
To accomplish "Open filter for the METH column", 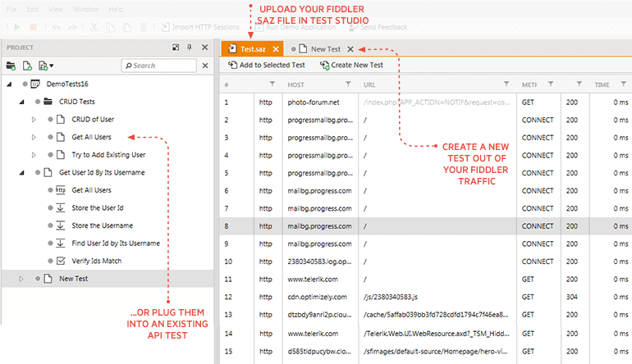I will 551,84.
